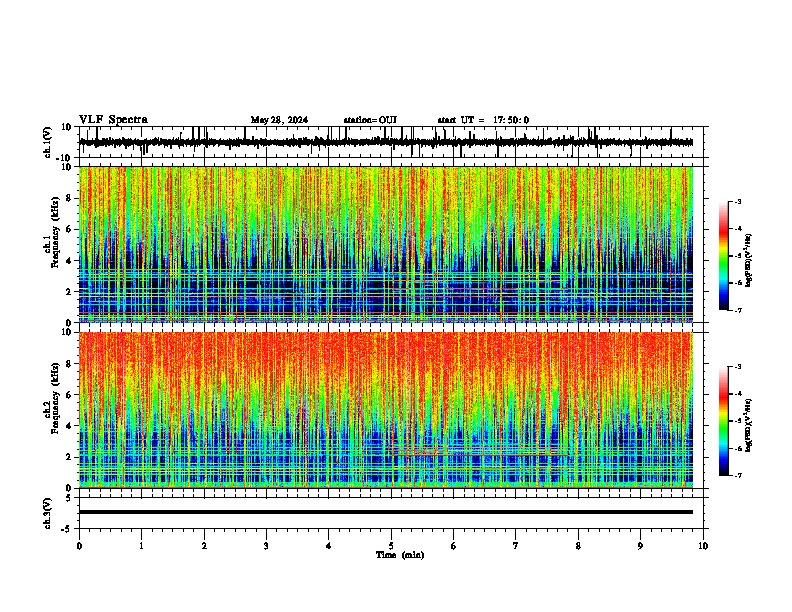This screenshot has width=792, height=612.
Task: Click the lower colorbar's log(PSD) unit label
Action: pos(748,425)
